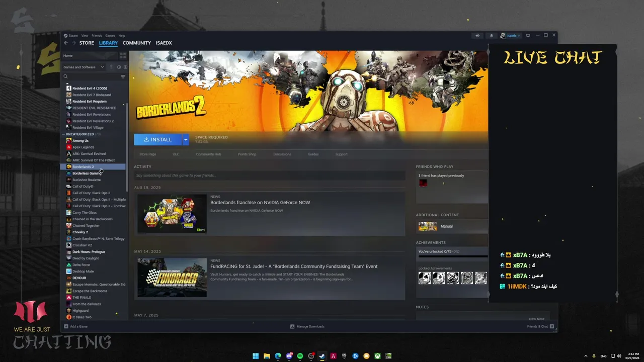Open FundRACING news thumbnail

(x=172, y=278)
